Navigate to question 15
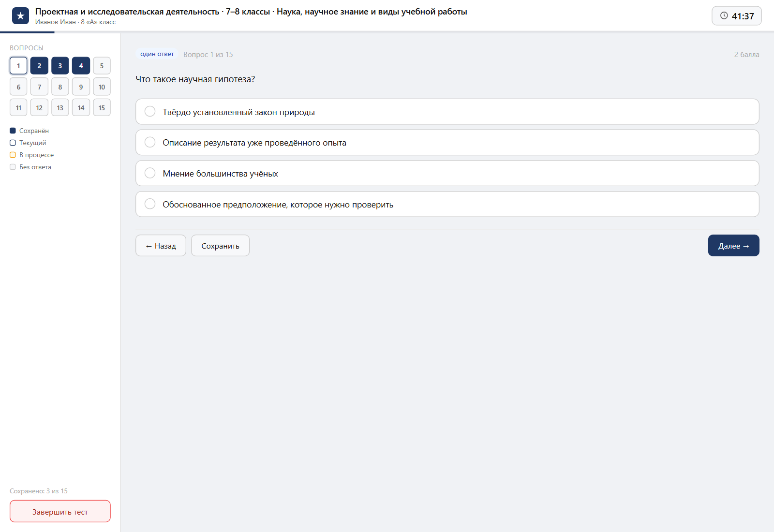774x532 pixels. (x=102, y=108)
